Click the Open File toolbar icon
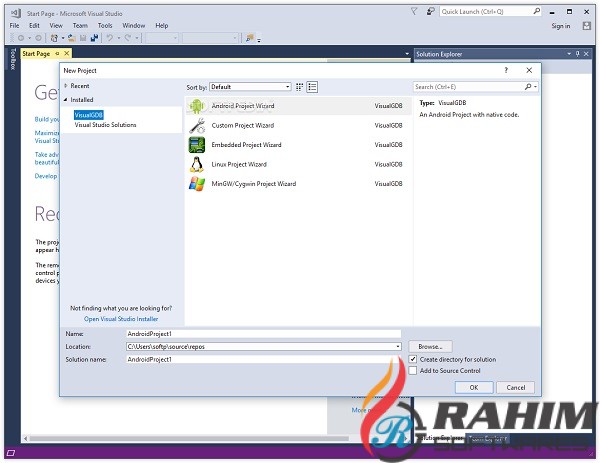 (x=72, y=38)
